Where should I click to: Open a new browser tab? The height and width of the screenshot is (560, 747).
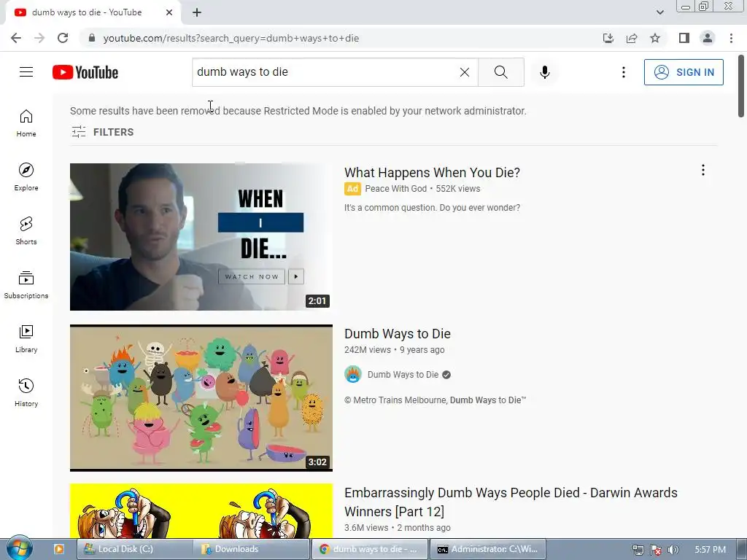point(197,12)
